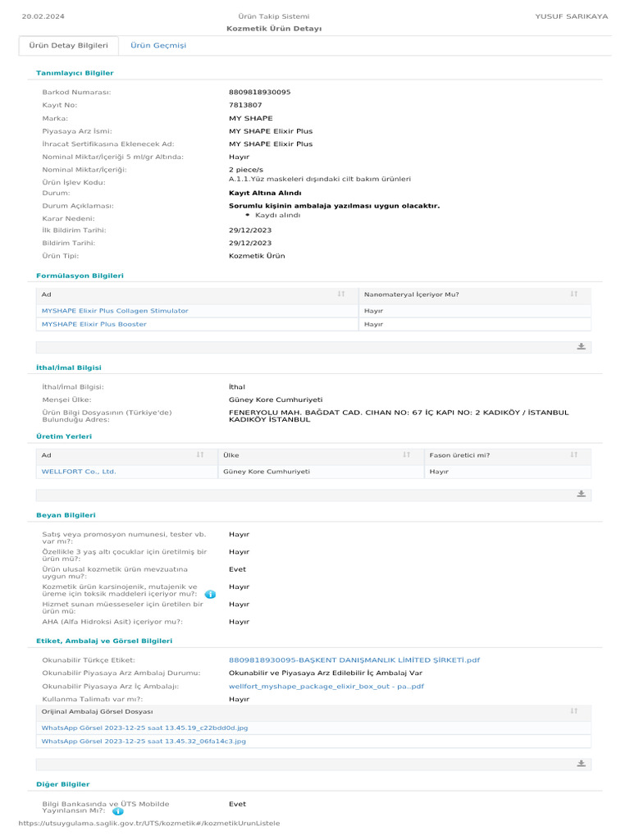Image resolution: width=630 pixels, height=840 pixels.
Task: Click the Kayıt Altına Alındı status
Action: (x=265, y=193)
